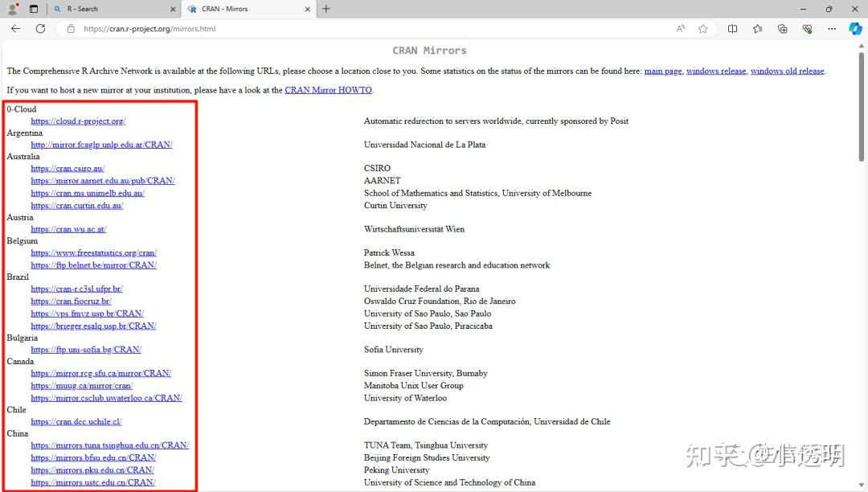
Task: Click the Wirtschaftsuniversität Wien description
Action: pos(414,229)
